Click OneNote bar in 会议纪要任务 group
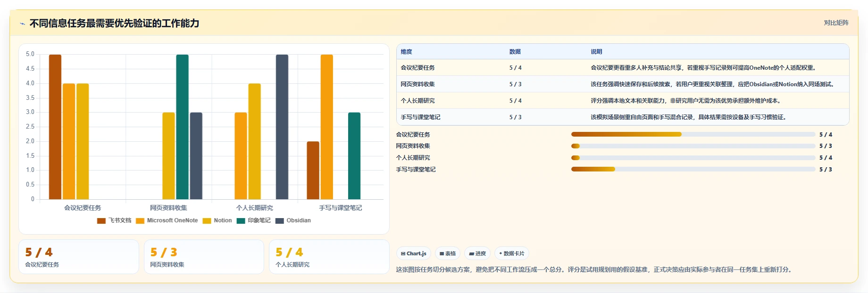The height and width of the screenshot is (293, 868). pyautogui.click(x=69, y=141)
